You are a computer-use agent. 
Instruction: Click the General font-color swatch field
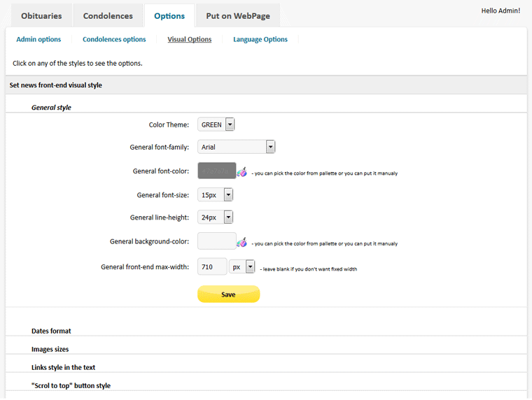217,171
